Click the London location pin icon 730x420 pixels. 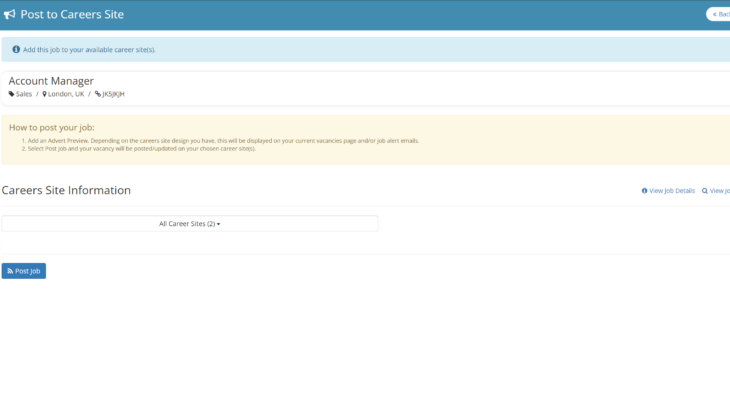click(x=44, y=94)
